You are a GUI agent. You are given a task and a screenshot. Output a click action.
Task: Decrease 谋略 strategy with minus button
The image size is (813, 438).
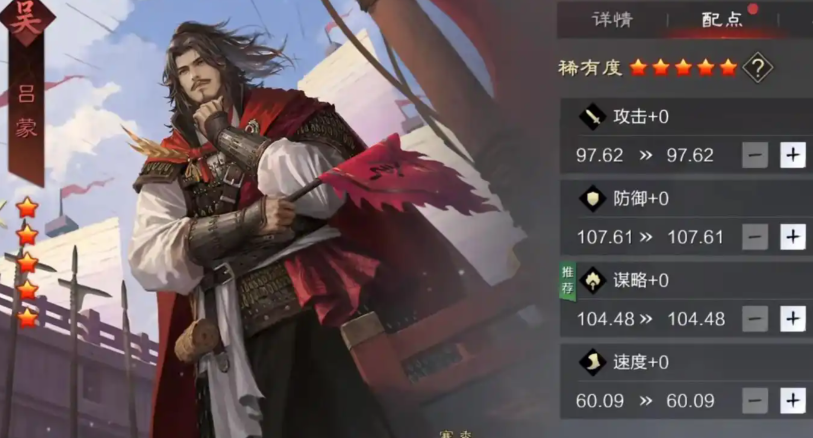tap(755, 319)
